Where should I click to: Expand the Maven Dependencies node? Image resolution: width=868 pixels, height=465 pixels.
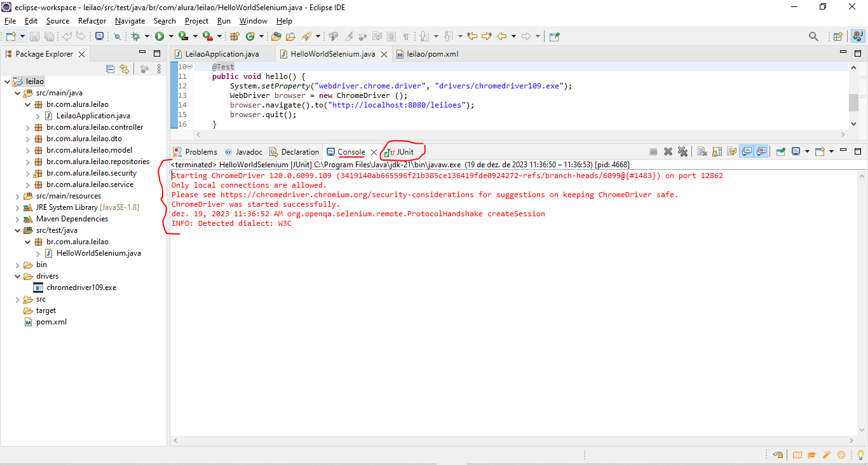(x=17, y=219)
